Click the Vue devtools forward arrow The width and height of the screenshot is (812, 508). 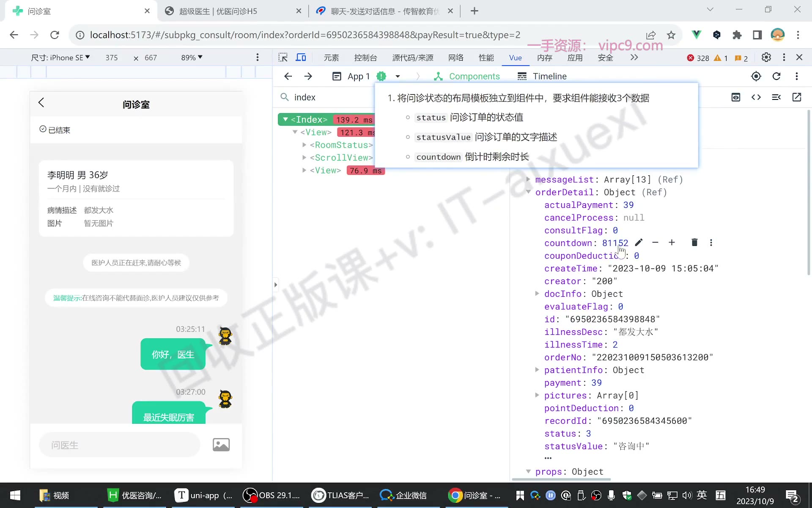(x=308, y=76)
